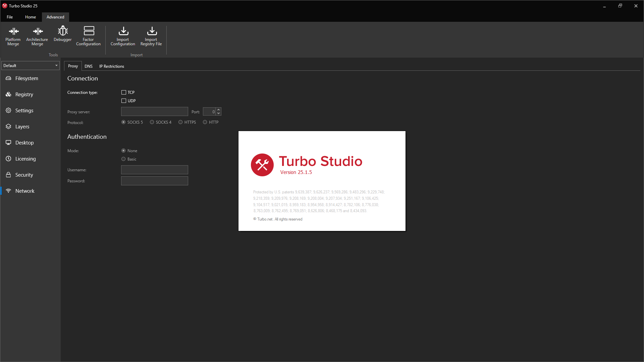Select the HTTPS protocol
Viewport: 644px width, 362px height.
pyautogui.click(x=180, y=122)
